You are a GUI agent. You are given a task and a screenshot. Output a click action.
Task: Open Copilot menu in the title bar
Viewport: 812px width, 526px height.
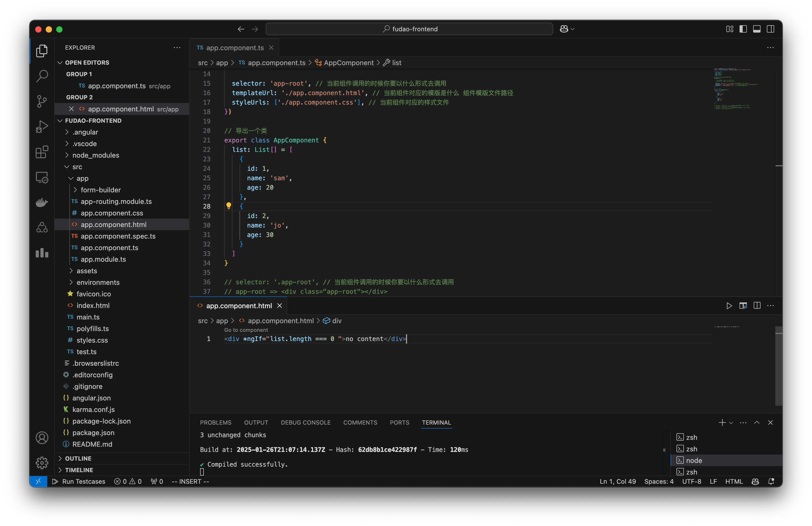(x=566, y=29)
